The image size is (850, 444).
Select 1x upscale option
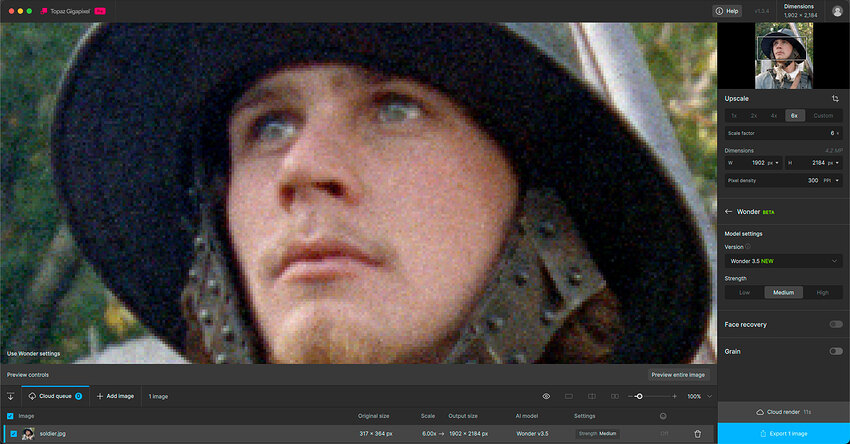point(734,115)
